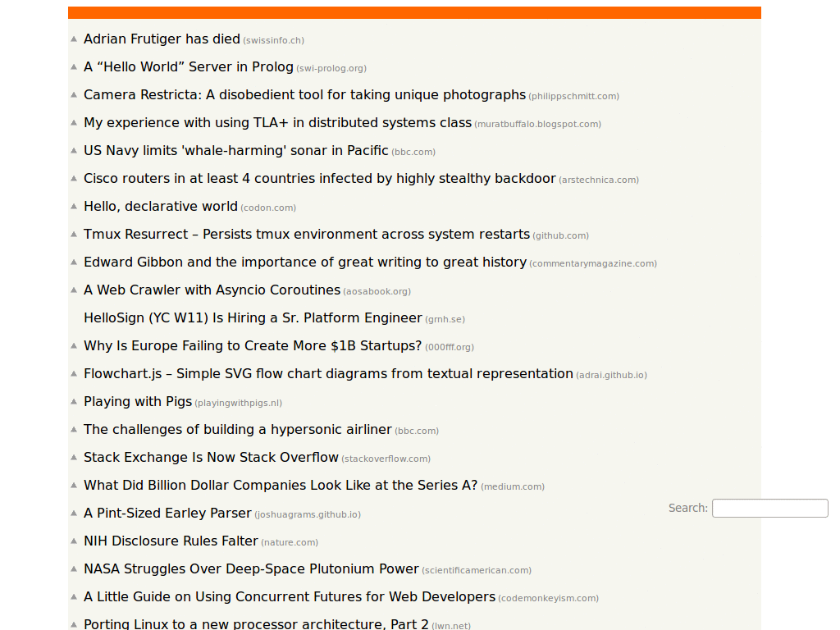The width and height of the screenshot is (840, 630).
Task: Upvote the Hello World Server in Prolog story
Action: pos(74,67)
